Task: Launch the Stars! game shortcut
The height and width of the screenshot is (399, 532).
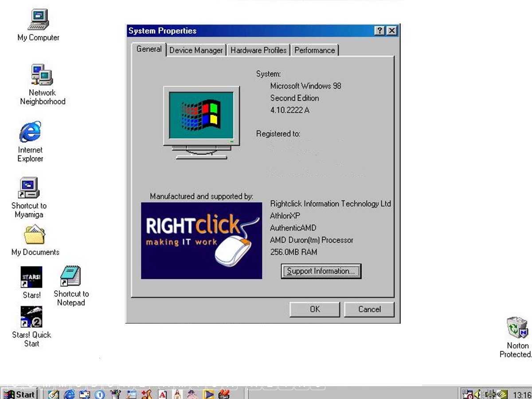Action: click(x=31, y=278)
